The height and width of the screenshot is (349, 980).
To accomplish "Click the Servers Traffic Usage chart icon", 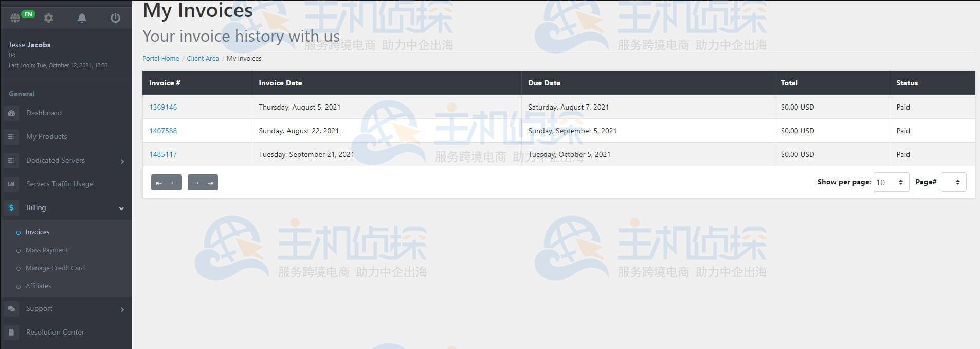I will pyautogui.click(x=11, y=184).
